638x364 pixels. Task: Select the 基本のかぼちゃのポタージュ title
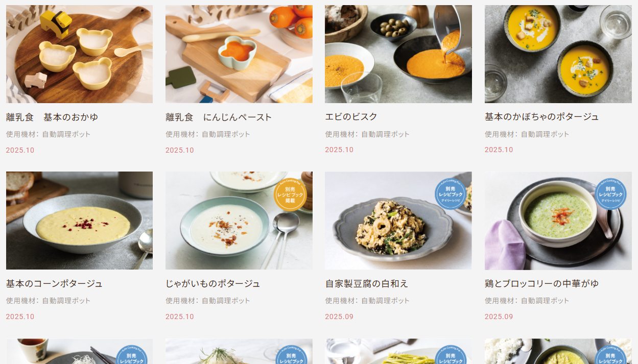(x=542, y=117)
